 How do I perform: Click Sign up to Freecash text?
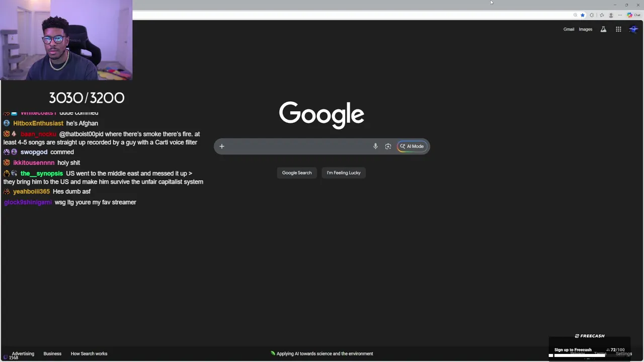tap(573, 350)
